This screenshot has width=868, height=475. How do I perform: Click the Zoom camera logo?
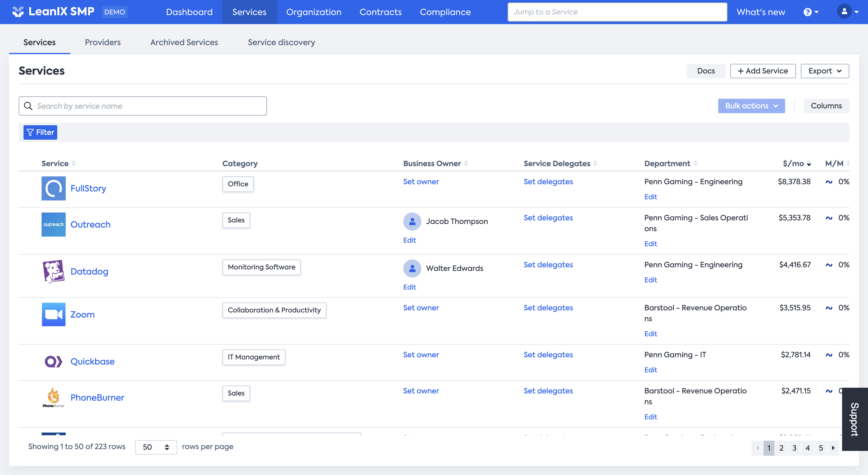pyautogui.click(x=53, y=315)
